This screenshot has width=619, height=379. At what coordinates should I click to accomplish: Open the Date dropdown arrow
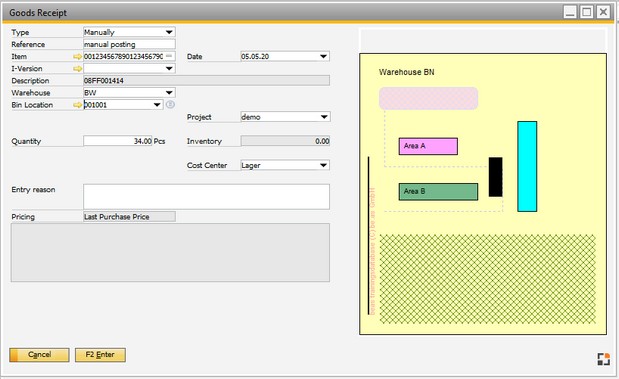point(323,56)
